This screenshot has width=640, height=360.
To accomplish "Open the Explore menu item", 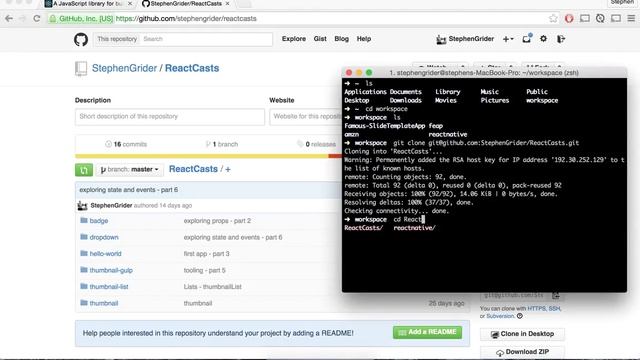I will point(293,39).
